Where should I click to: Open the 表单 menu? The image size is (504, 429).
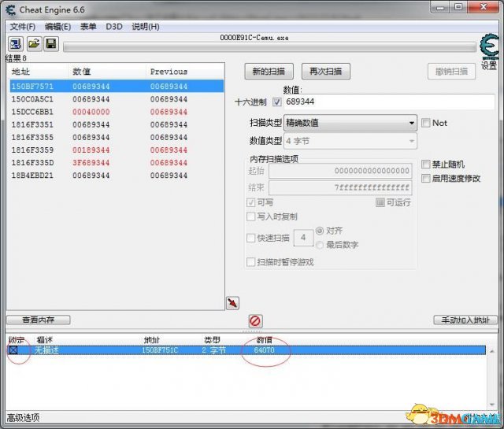click(x=88, y=26)
